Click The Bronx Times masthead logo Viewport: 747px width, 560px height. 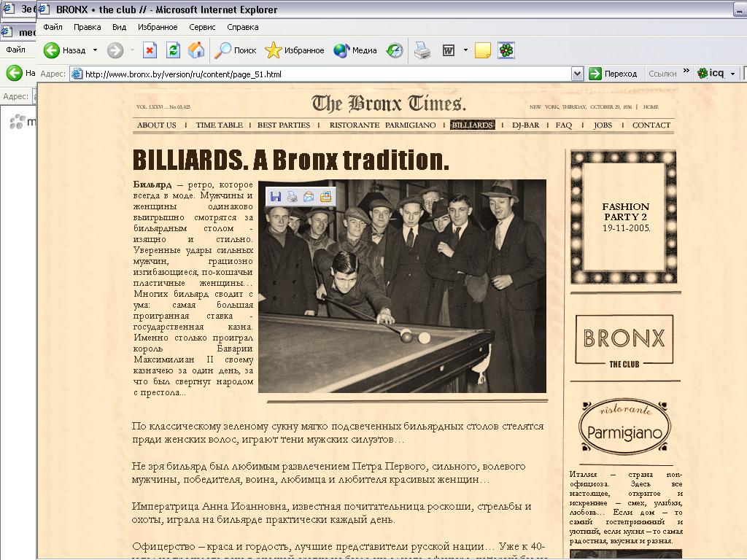[389, 104]
